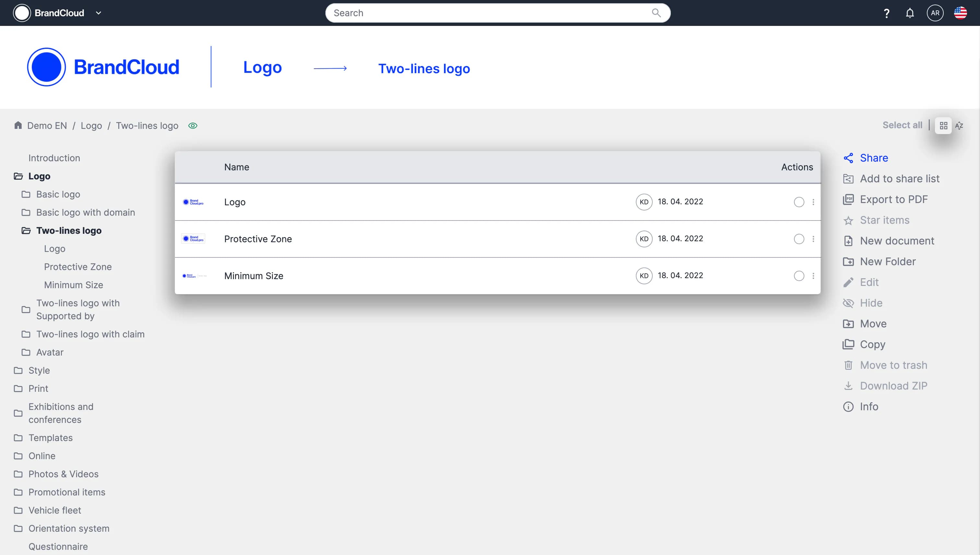Open notifications bell icon
The height and width of the screenshot is (555, 980).
coord(910,13)
